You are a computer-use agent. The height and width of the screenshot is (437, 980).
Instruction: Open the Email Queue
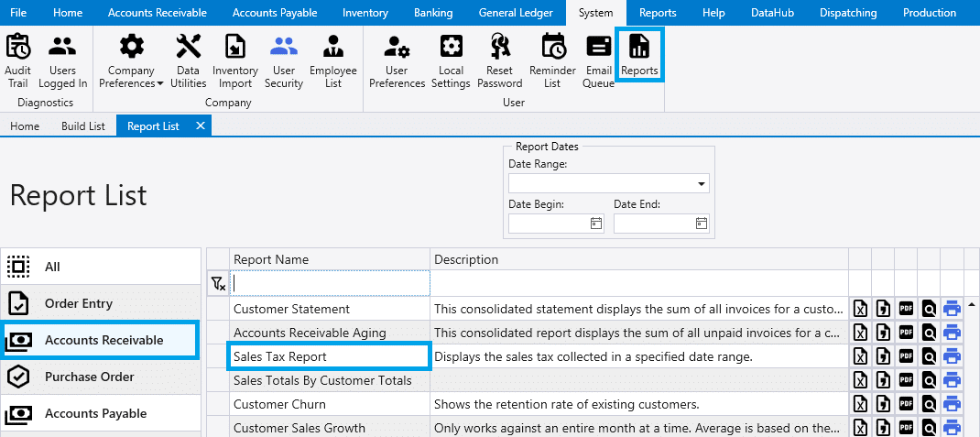click(599, 60)
